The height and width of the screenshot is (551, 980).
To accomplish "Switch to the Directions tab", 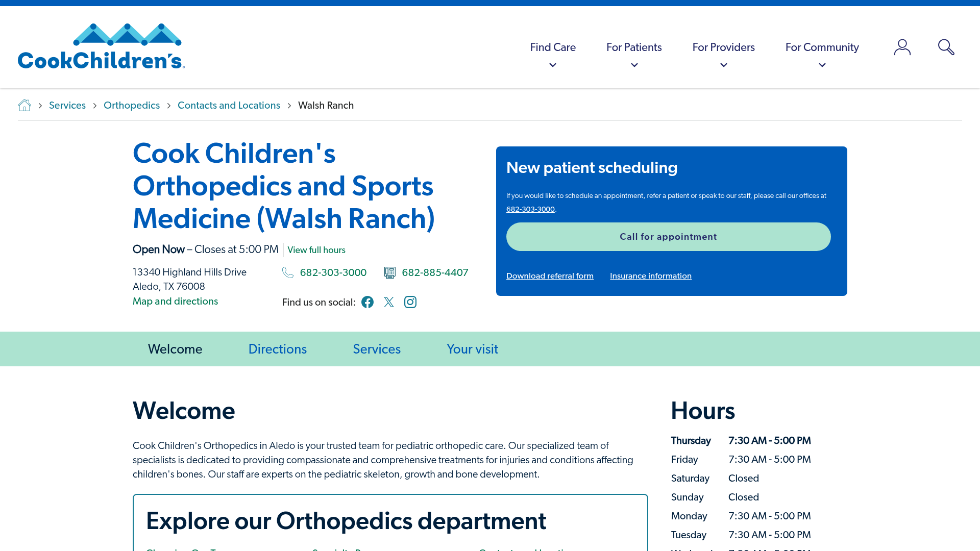I will click(277, 349).
